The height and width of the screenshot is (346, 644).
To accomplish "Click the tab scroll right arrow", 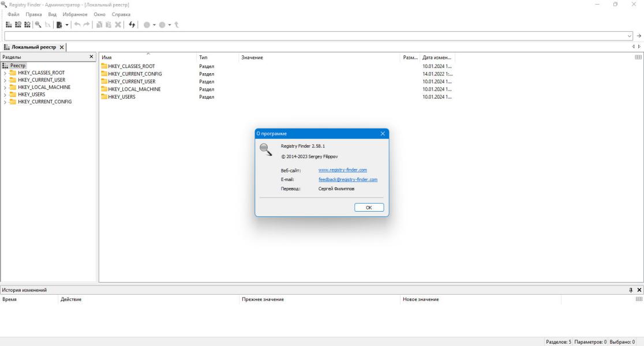I will click(x=639, y=47).
